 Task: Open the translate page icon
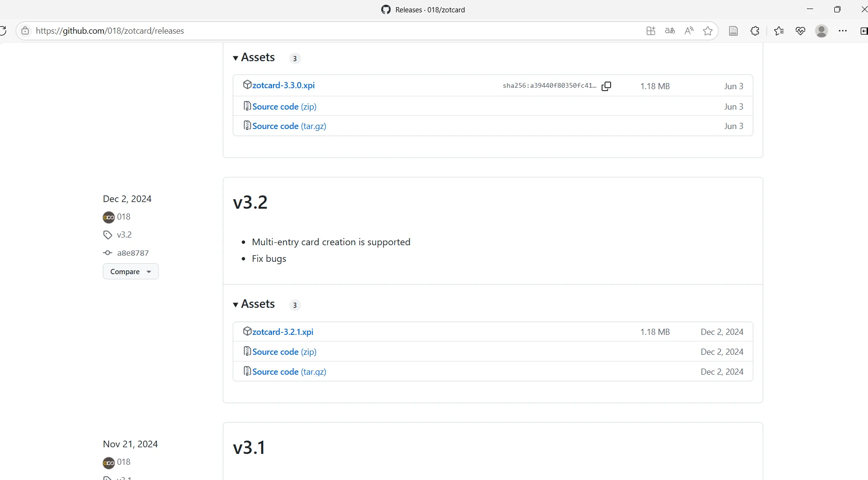click(670, 31)
